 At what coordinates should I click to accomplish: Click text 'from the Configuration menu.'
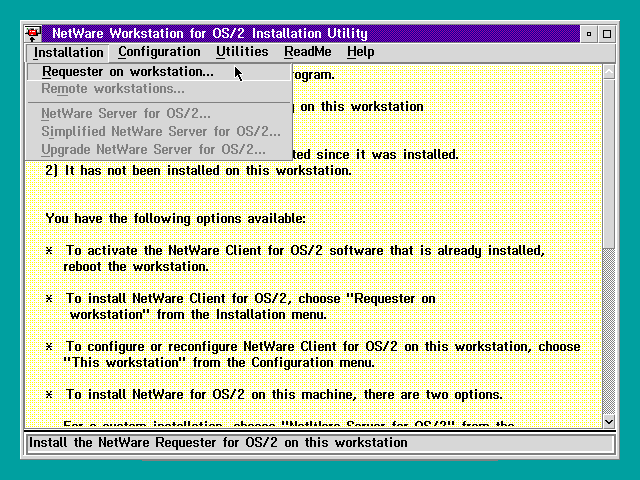coord(283,362)
